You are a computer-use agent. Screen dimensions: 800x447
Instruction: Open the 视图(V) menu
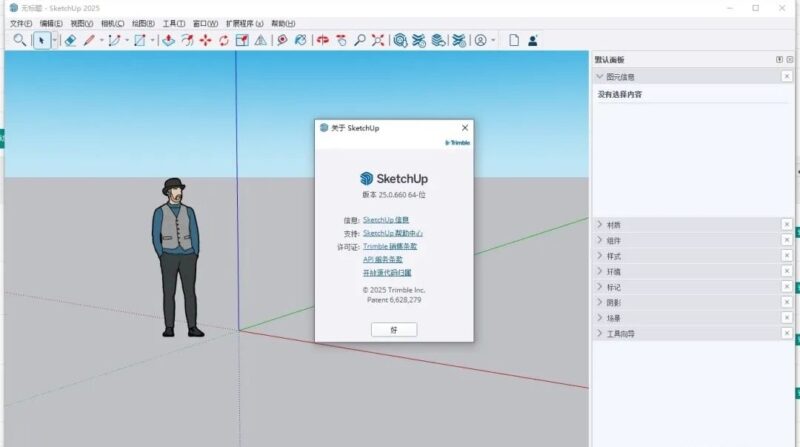tap(82, 23)
